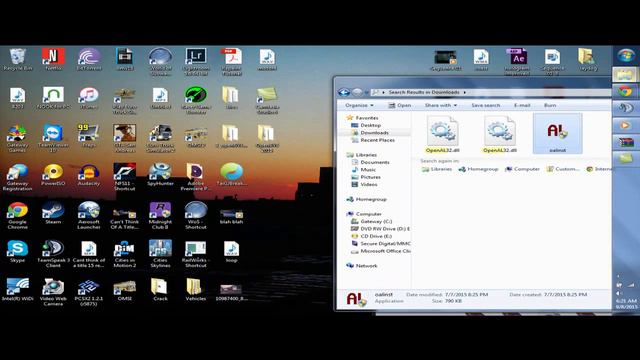Image resolution: width=640 pixels, height=360 pixels.
Task: Open Windows Media Player taskbar icon
Action: [626, 125]
